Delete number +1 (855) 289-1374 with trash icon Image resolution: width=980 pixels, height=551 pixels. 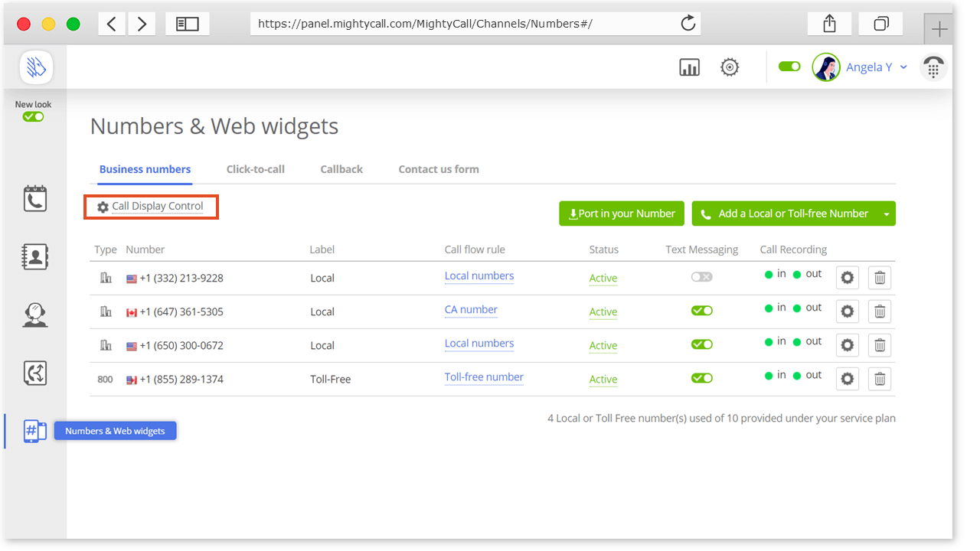pos(880,379)
